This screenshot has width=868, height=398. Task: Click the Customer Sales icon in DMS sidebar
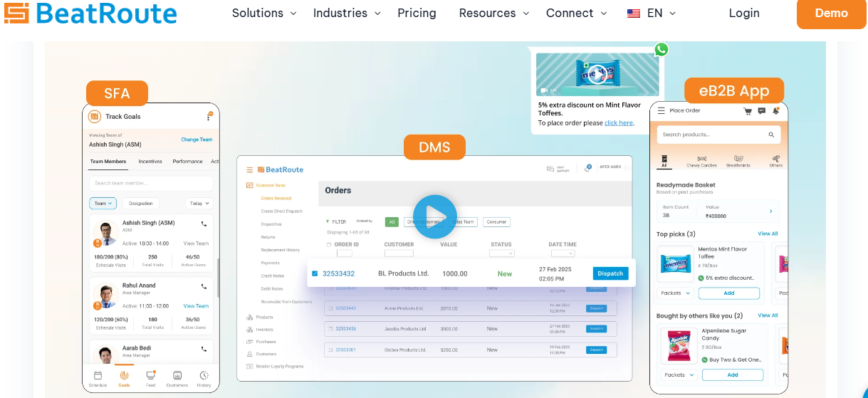[x=249, y=185]
